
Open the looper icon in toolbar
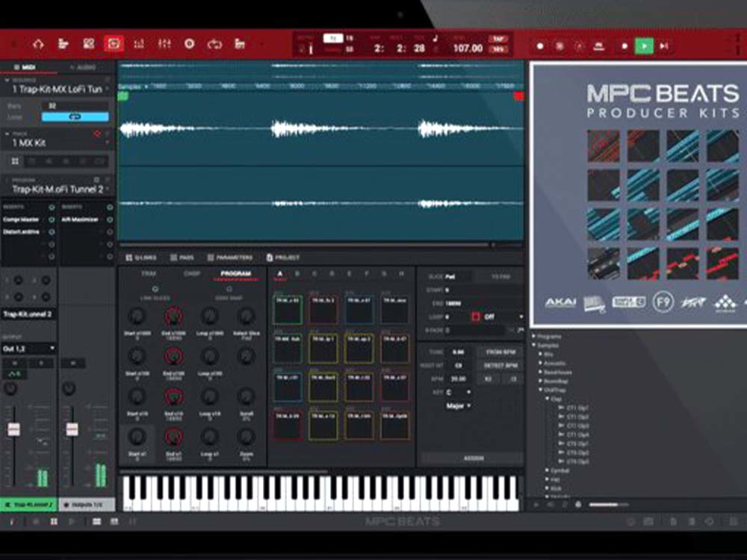pos(214,44)
